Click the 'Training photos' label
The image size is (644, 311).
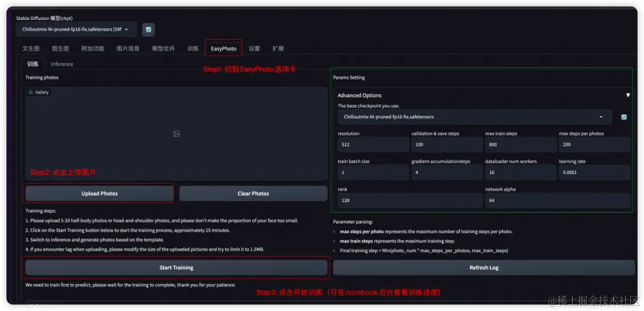coord(42,78)
